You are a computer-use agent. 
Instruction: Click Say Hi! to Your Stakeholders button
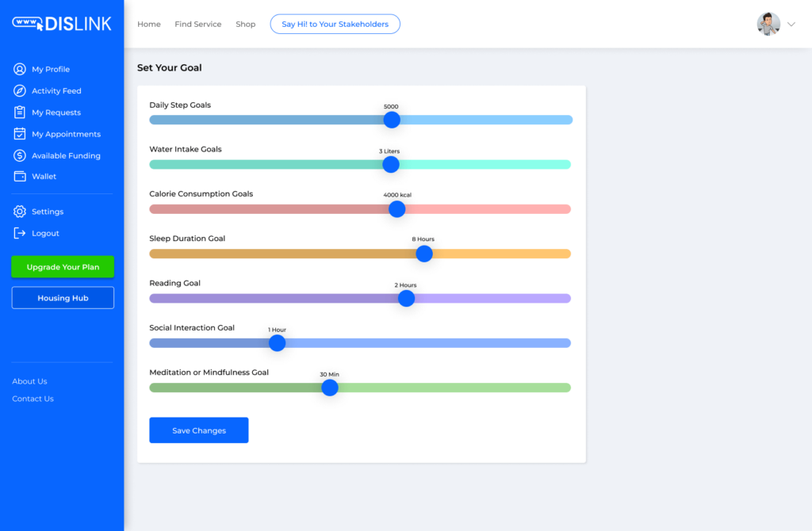pyautogui.click(x=335, y=25)
